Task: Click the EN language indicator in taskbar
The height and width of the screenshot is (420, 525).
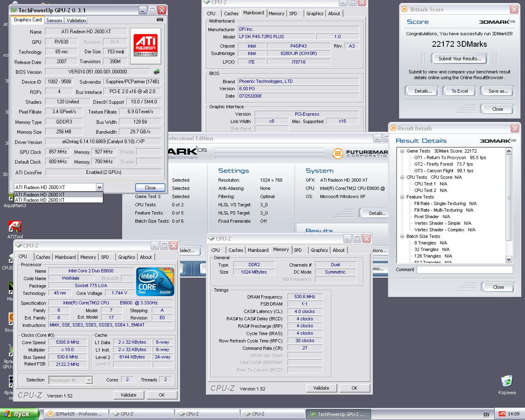Action: tap(486, 414)
